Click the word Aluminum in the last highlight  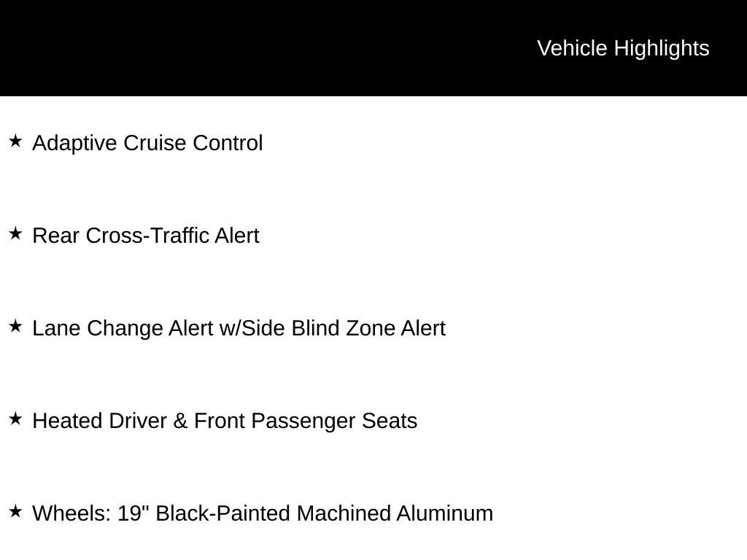(445, 513)
